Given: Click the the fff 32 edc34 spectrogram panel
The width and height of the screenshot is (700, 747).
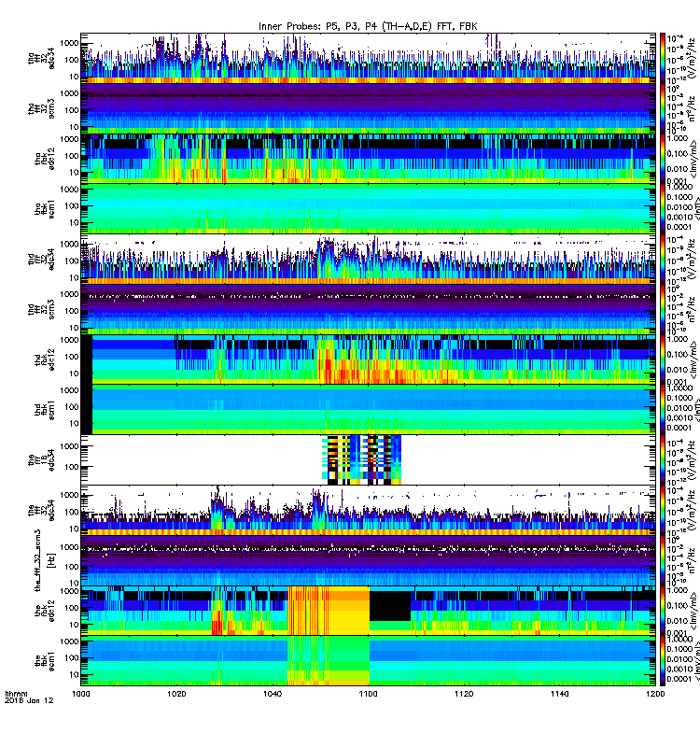Looking at the screenshot, I should (368, 510).
